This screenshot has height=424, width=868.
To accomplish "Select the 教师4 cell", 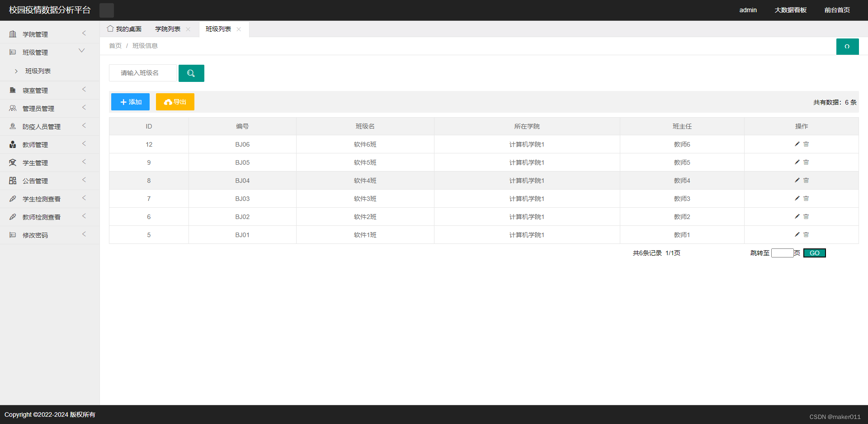I will [682, 181].
